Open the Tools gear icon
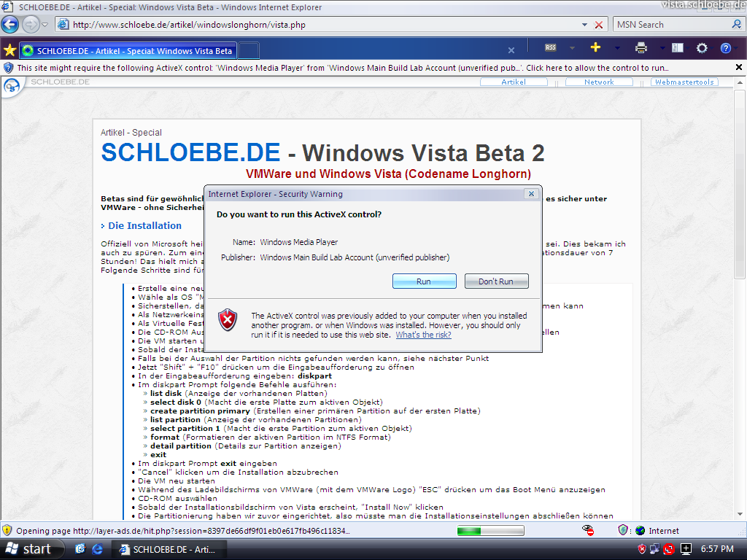 pyautogui.click(x=702, y=47)
